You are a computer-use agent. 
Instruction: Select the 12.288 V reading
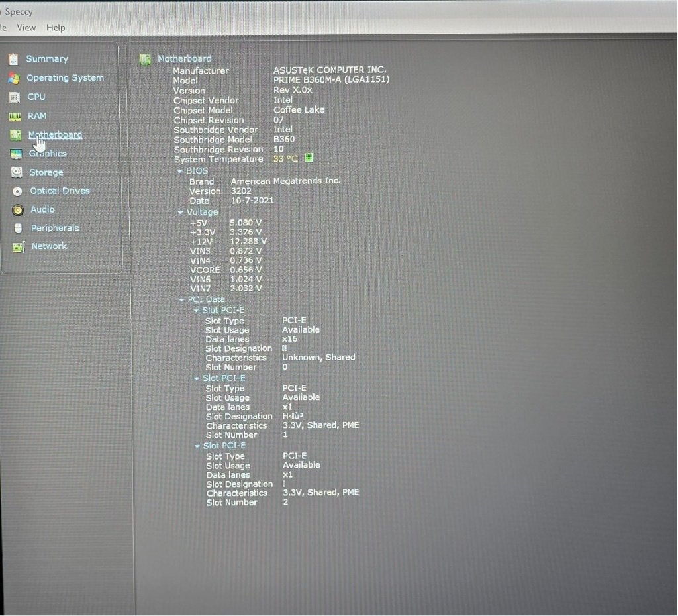pyautogui.click(x=248, y=242)
